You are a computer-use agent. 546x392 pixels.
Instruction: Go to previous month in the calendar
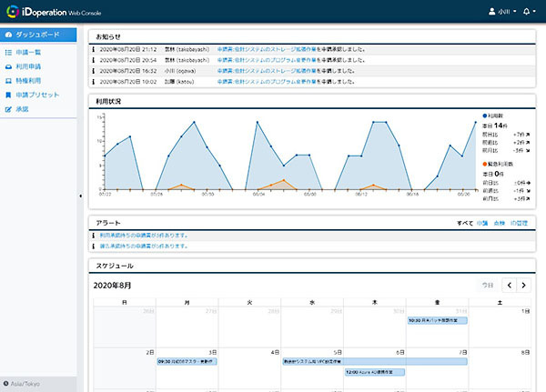click(x=509, y=285)
